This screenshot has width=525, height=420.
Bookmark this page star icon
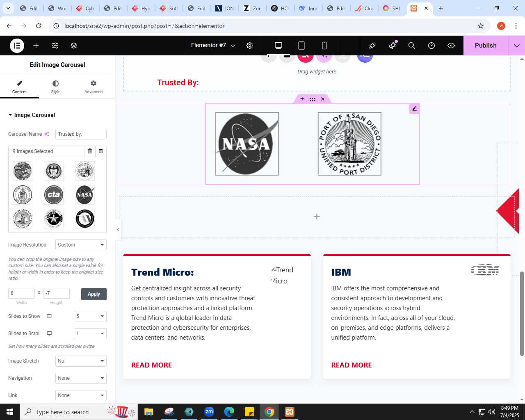click(x=481, y=26)
